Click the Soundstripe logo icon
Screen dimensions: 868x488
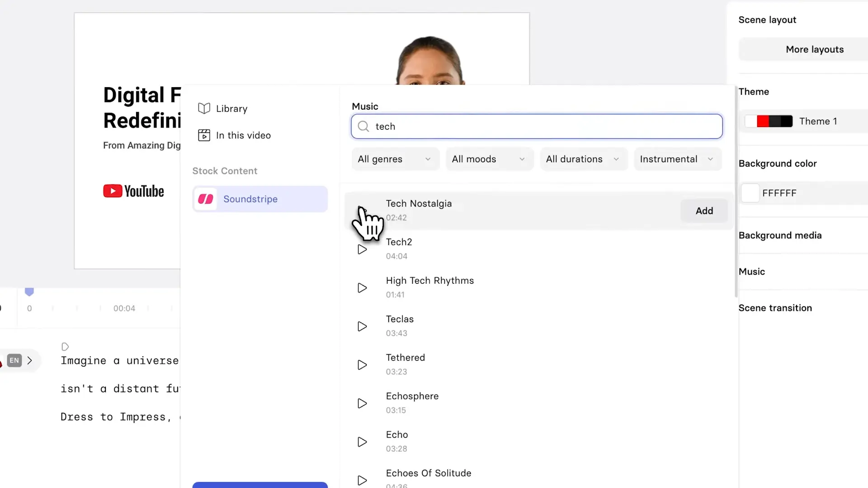206,199
